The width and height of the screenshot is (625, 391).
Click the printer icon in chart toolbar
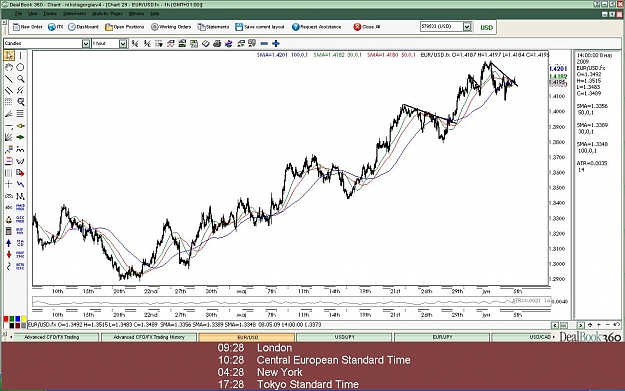coord(217,43)
